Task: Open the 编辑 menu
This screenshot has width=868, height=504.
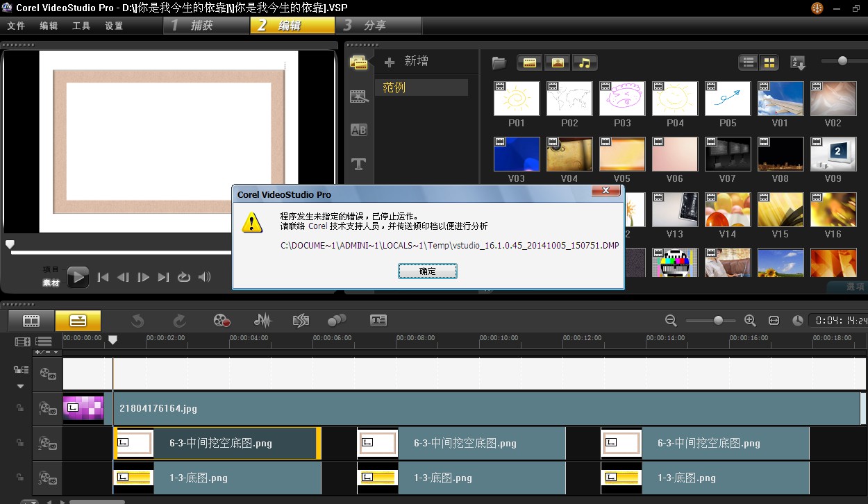Action: pyautogui.click(x=49, y=26)
